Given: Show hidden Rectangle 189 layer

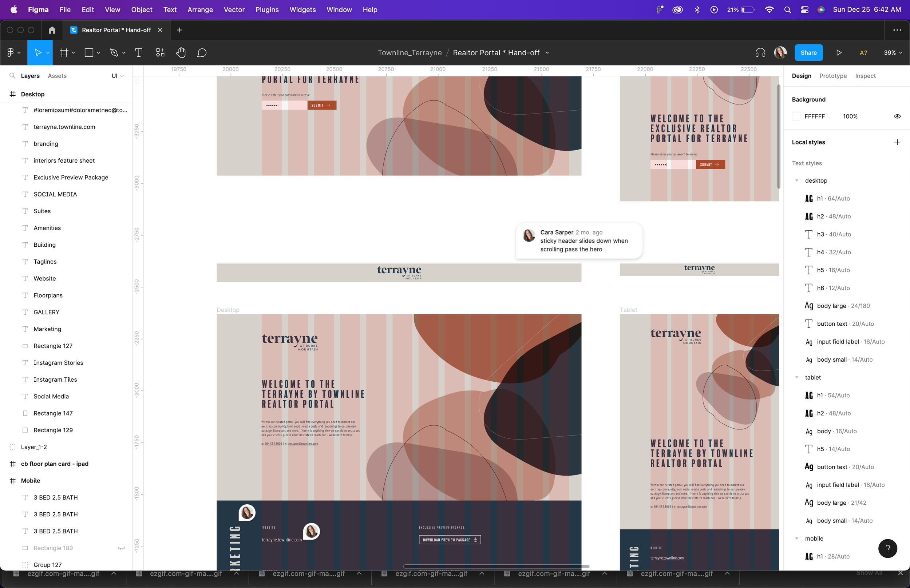Looking at the screenshot, I should click(122, 548).
